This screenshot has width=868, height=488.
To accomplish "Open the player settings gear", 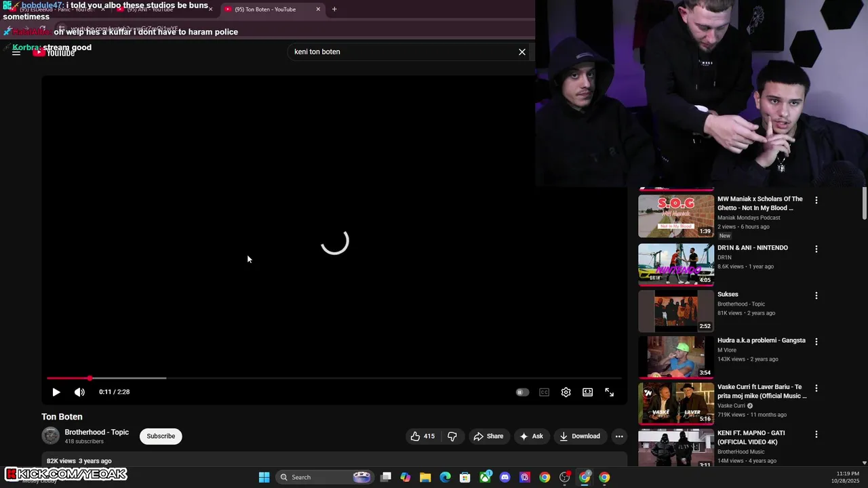I will [x=566, y=392].
